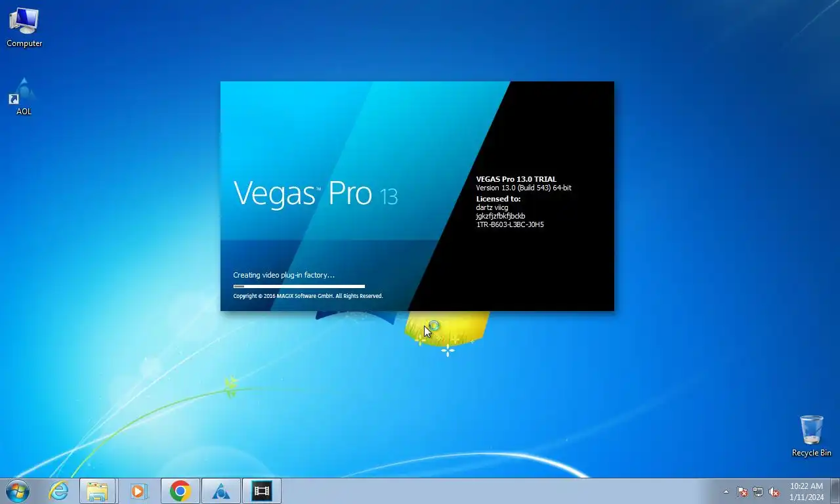Click the licensee name 'dartz viicg'
The image size is (840, 504).
coord(492,207)
